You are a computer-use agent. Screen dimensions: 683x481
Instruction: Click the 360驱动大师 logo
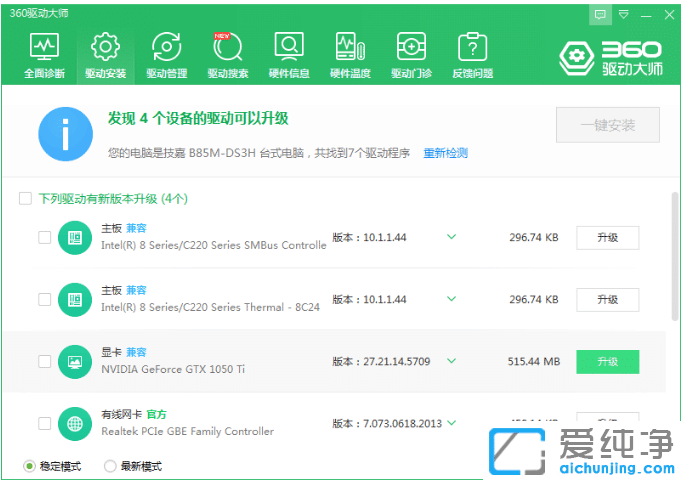click(x=611, y=58)
